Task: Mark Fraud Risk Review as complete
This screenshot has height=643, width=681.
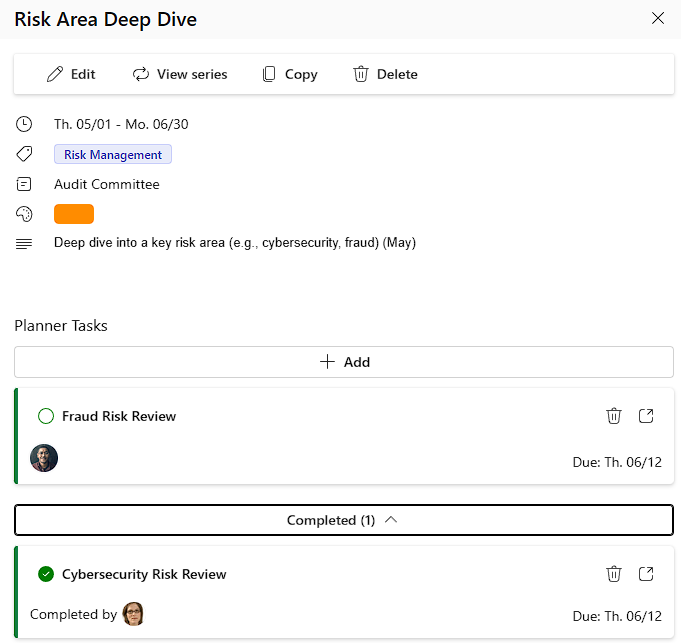Action: pyautogui.click(x=45, y=416)
